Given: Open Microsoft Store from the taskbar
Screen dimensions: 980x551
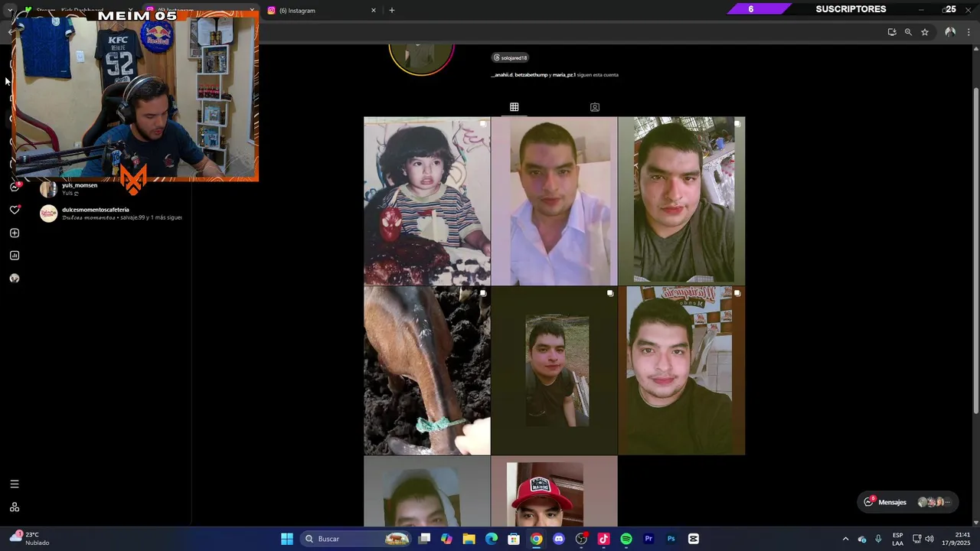Looking at the screenshot, I should point(514,539).
